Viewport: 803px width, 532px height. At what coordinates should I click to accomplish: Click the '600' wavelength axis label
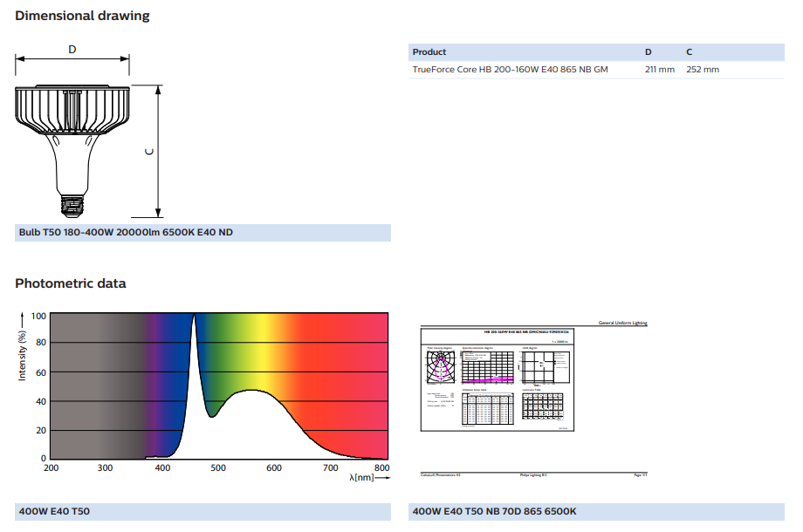(274, 468)
